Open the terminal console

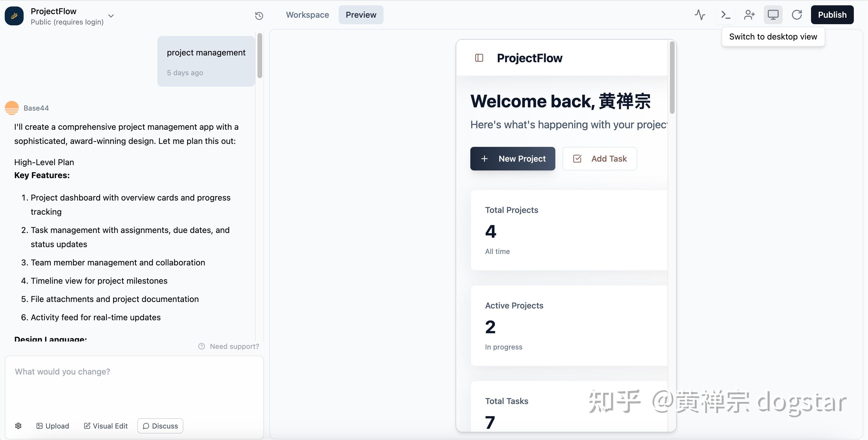click(x=725, y=15)
